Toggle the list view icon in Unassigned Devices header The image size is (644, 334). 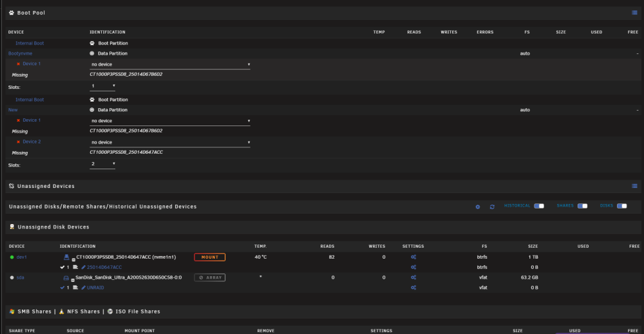pos(634,186)
